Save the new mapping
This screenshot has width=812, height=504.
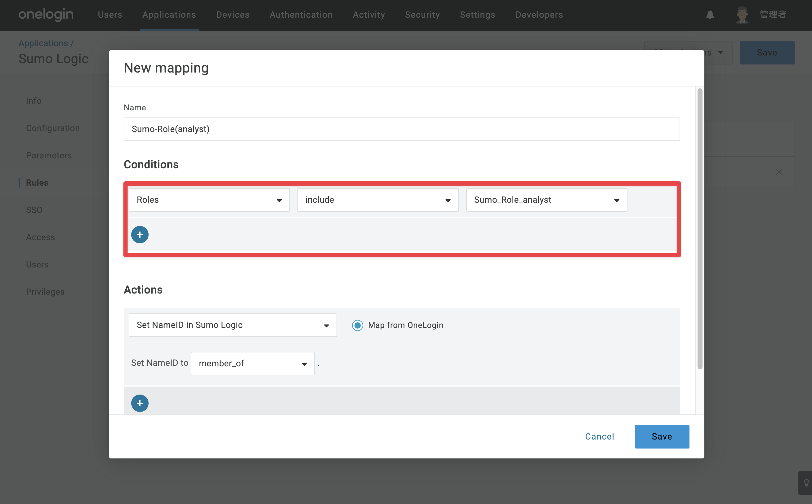click(x=662, y=437)
